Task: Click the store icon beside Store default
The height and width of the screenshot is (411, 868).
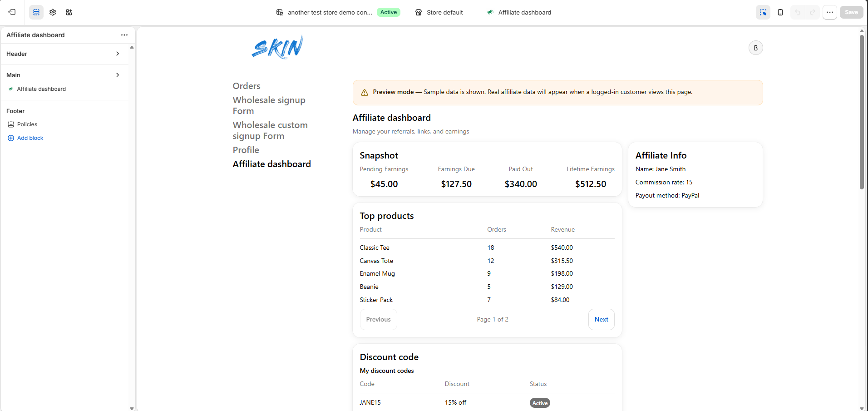Action: click(419, 12)
